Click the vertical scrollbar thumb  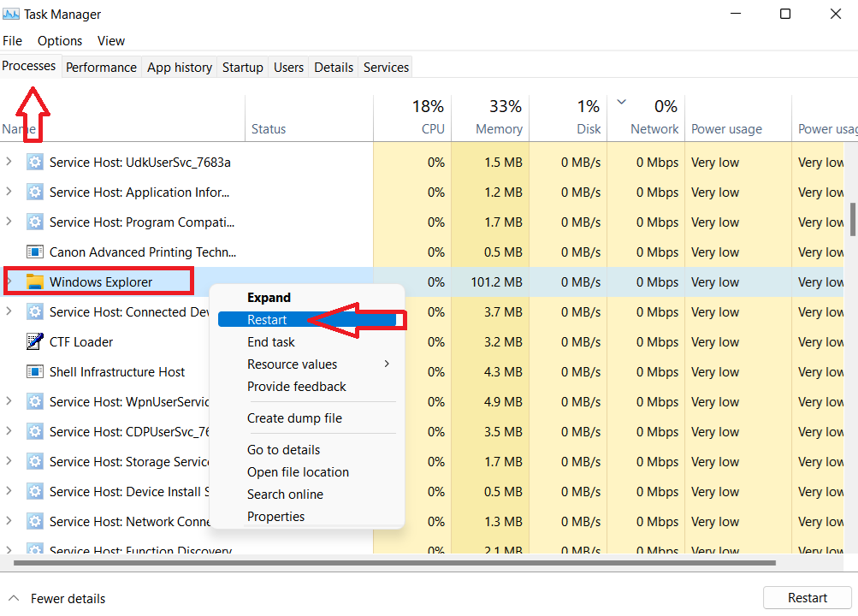tap(853, 219)
